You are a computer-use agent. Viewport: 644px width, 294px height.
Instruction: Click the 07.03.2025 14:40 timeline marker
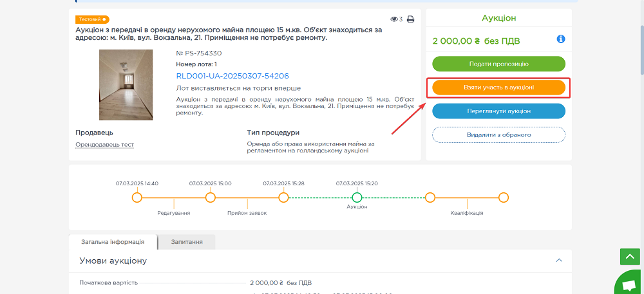(x=137, y=198)
